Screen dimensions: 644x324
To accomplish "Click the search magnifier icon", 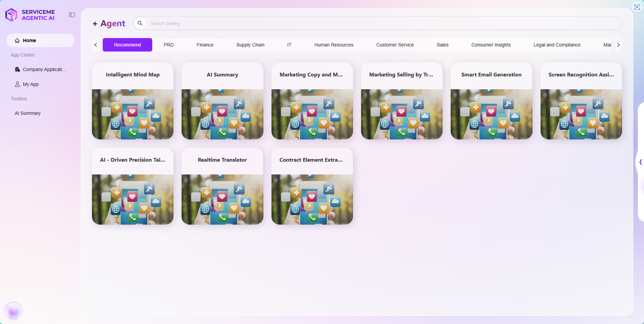I will [140, 23].
